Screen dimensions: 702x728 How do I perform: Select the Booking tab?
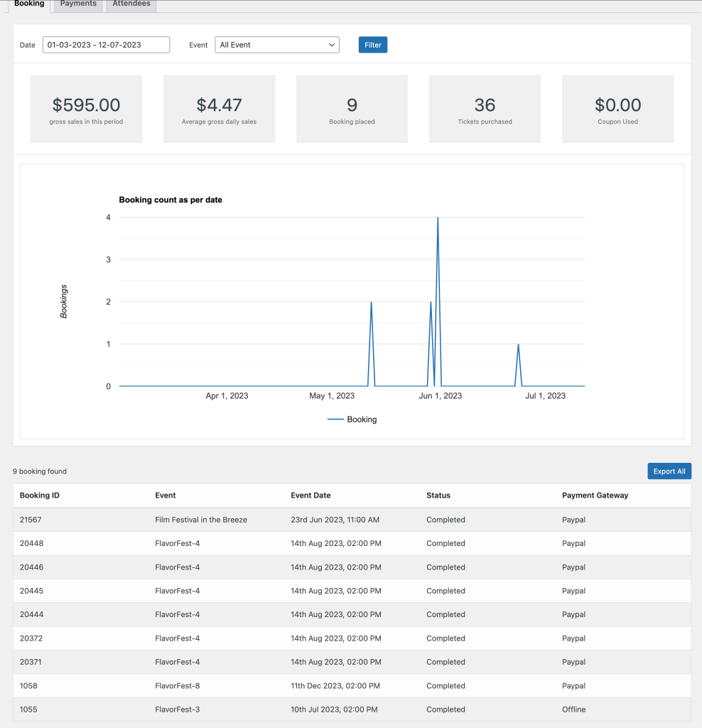(29, 4)
